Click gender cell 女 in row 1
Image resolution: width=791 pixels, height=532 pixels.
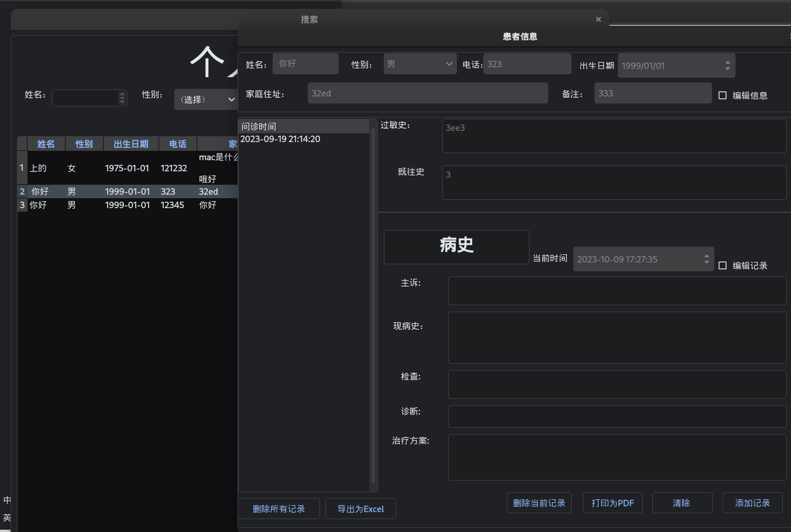(x=84, y=168)
